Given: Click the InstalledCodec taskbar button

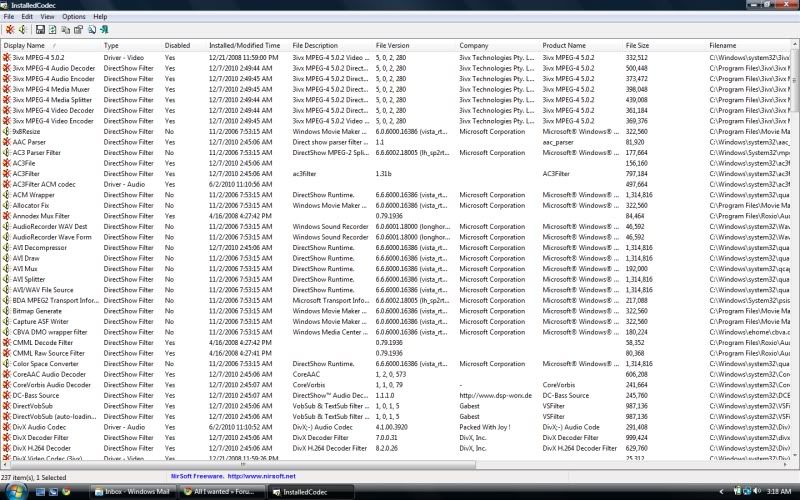Looking at the screenshot, I should 312,492.
